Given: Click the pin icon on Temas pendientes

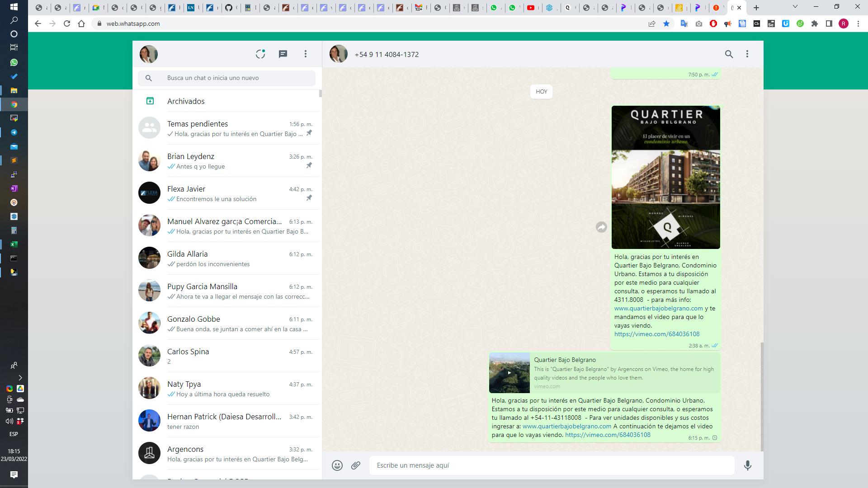Looking at the screenshot, I should [309, 133].
